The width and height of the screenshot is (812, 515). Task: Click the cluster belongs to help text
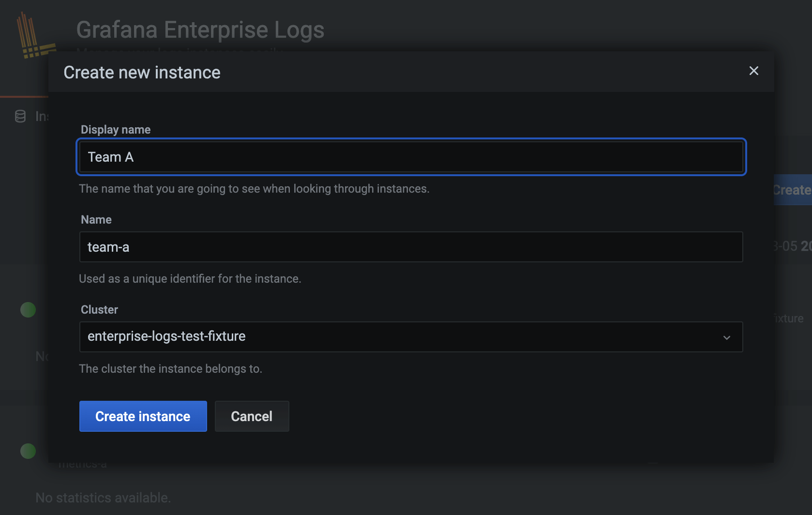[x=170, y=369]
